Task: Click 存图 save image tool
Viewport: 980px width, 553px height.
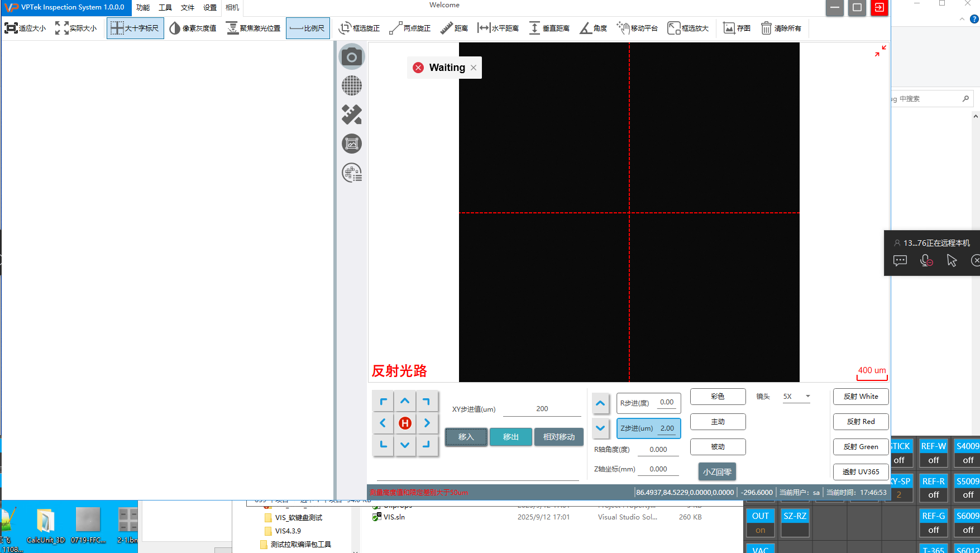Action: pyautogui.click(x=737, y=28)
